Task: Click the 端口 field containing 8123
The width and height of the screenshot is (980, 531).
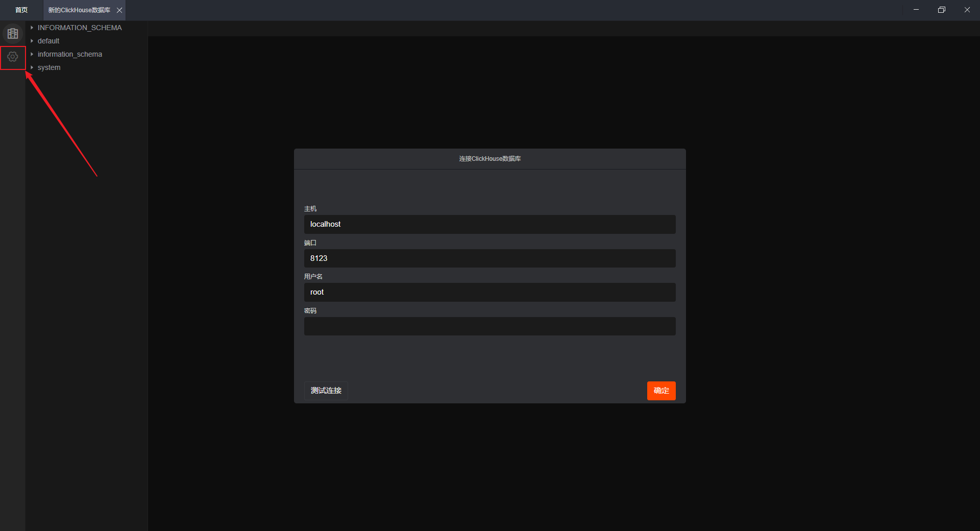Action: (x=490, y=258)
